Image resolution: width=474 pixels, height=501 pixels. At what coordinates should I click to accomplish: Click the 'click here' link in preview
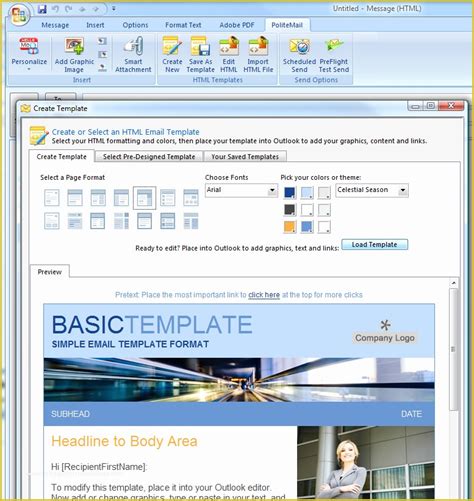click(264, 295)
